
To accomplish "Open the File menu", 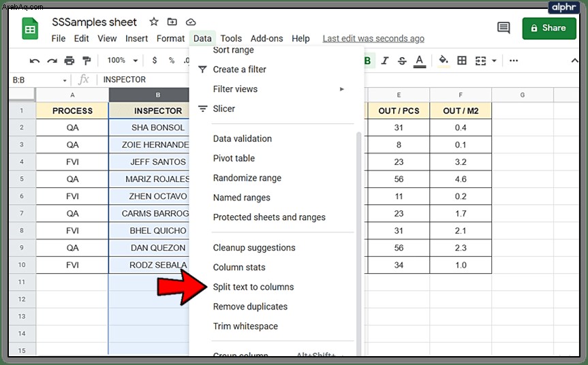I will click(x=59, y=39).
